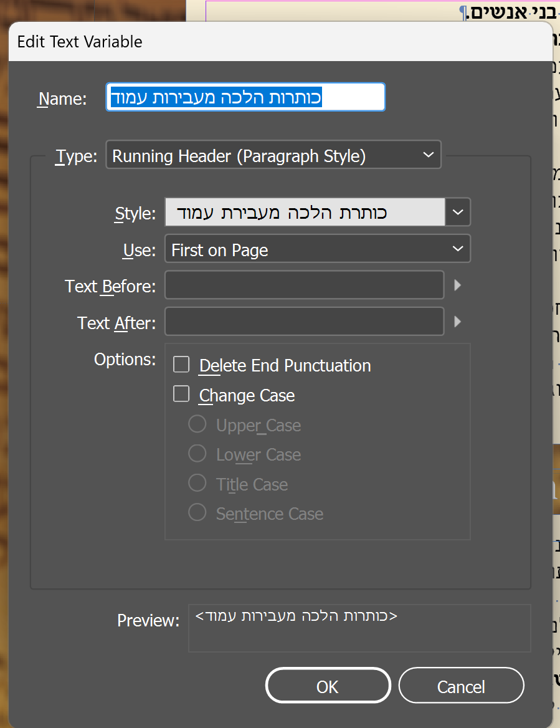Choose the Lower Case radio option
560x728 pixels.
click(x=197, y=454)
